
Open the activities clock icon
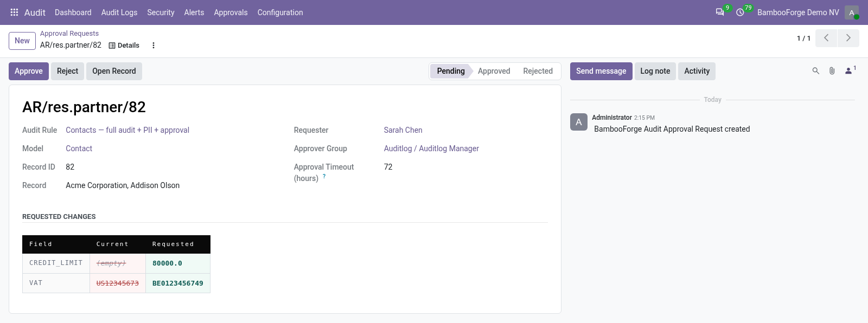(x=740, y=12)
